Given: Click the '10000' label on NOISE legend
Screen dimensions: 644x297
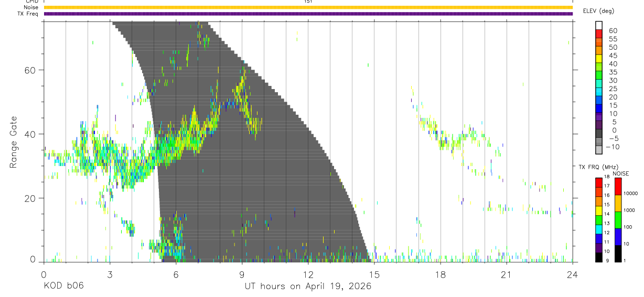Looking at the screenshot, I should 630,194.
